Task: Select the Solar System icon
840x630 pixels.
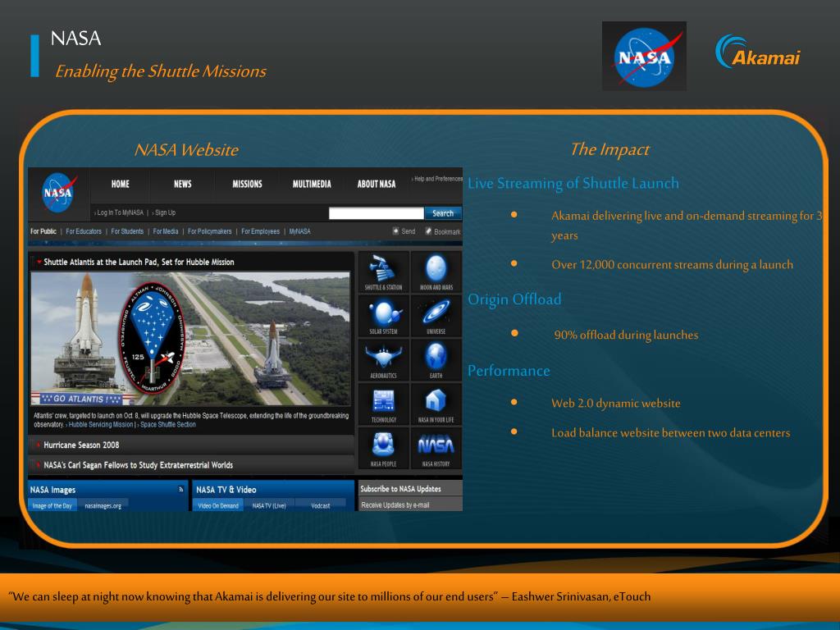Action: (384, 316)
